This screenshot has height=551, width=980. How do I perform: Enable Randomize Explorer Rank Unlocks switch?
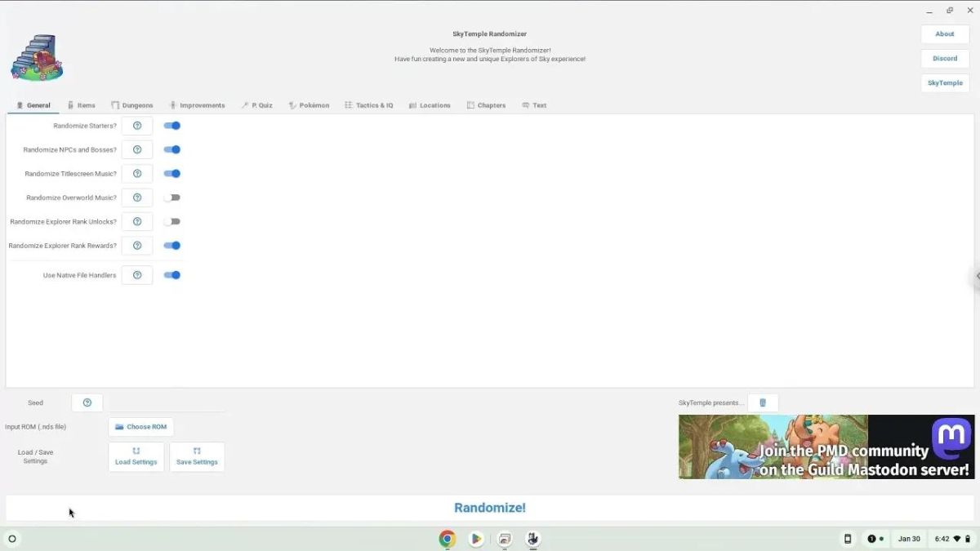point(171,221)
